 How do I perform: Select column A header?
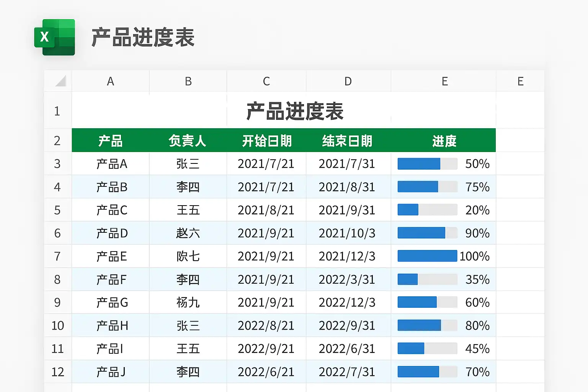[110, 81]
